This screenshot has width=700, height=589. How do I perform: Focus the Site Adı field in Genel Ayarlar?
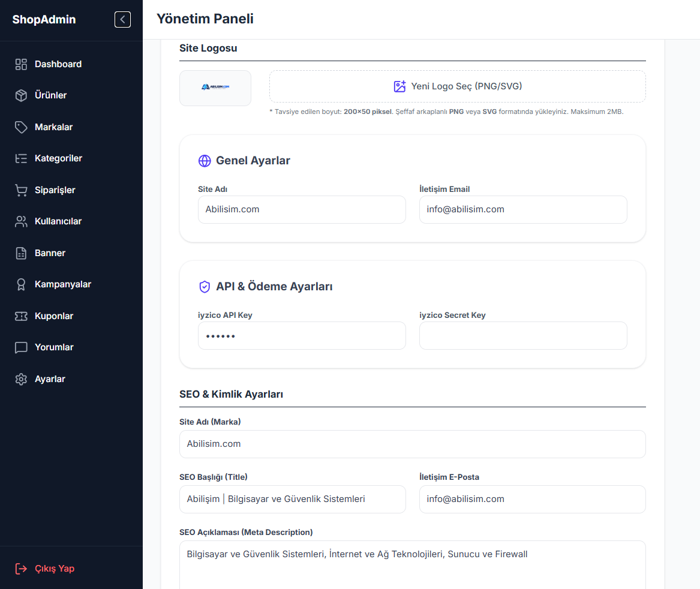(302, 210)
